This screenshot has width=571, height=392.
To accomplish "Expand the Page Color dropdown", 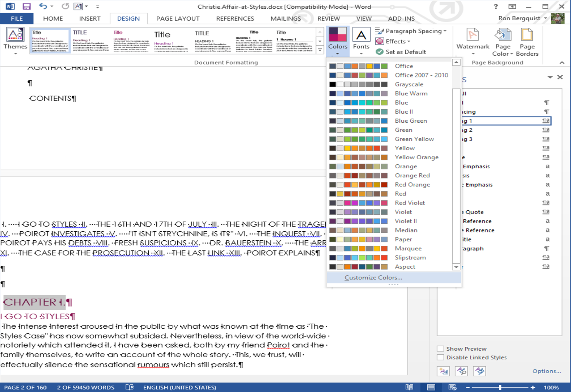I will coord(503,43).
